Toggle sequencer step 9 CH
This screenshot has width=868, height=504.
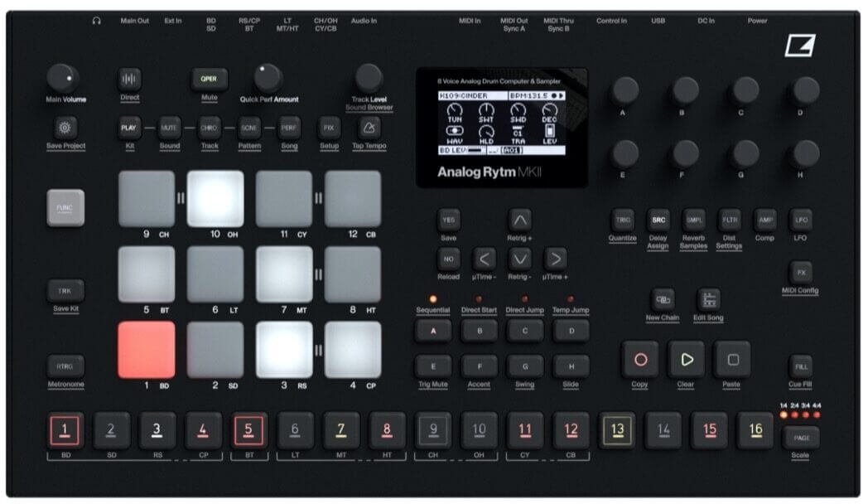[x=433, y=429]
